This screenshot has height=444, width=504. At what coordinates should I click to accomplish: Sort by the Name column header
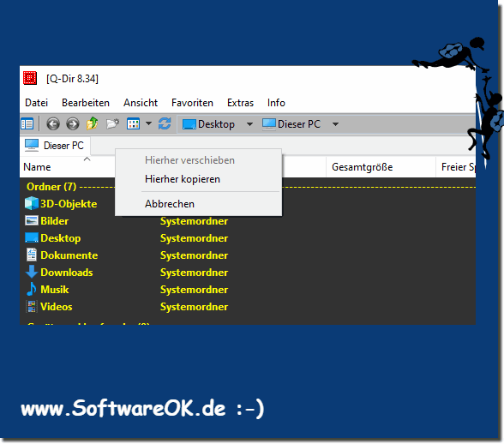coord(37,167)
